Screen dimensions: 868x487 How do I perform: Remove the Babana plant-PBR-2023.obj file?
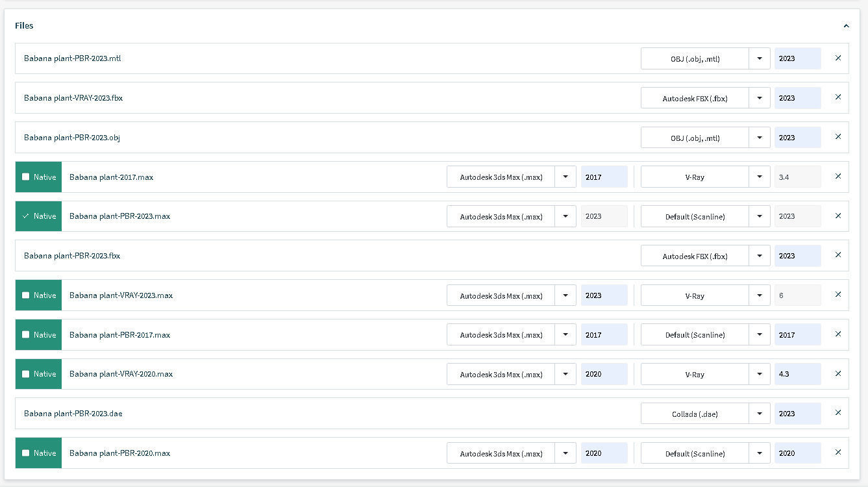[837, 137]
